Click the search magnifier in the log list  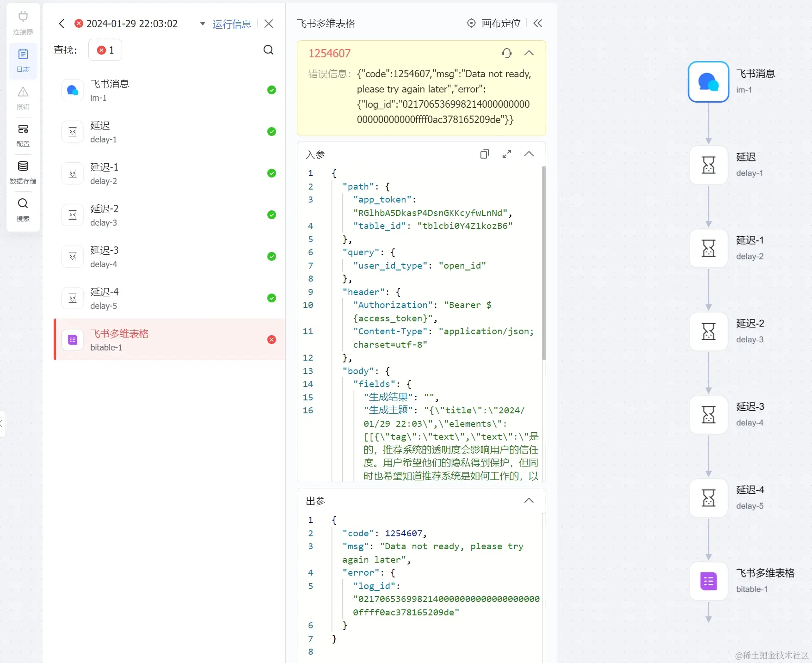(268, 50)
